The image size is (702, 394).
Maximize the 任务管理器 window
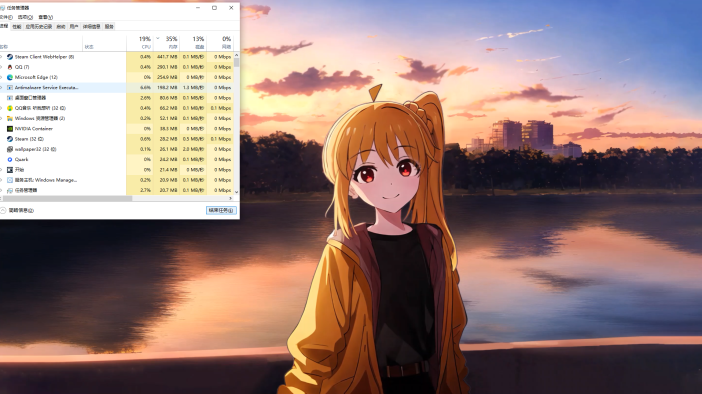(214, 8)
